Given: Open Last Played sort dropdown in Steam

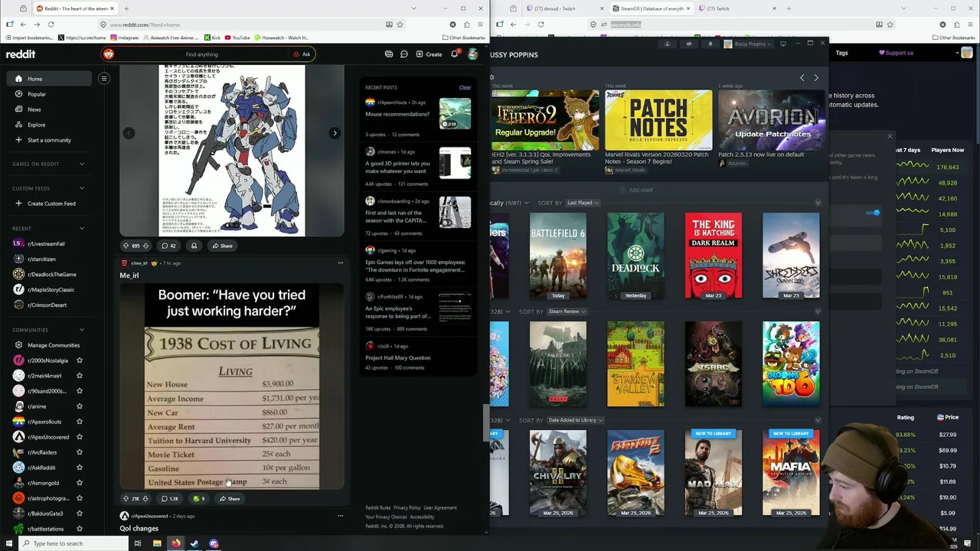Looking at the screenshot, I should [583, 203].
